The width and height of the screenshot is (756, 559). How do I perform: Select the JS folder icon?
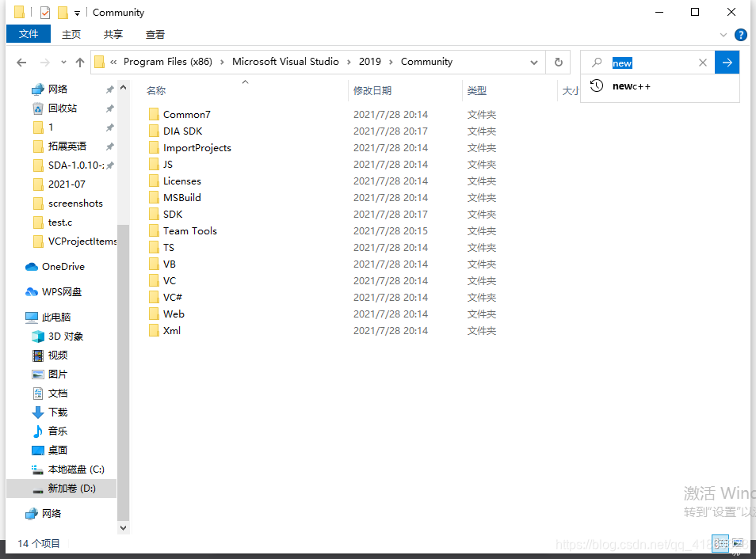point(154,165)
